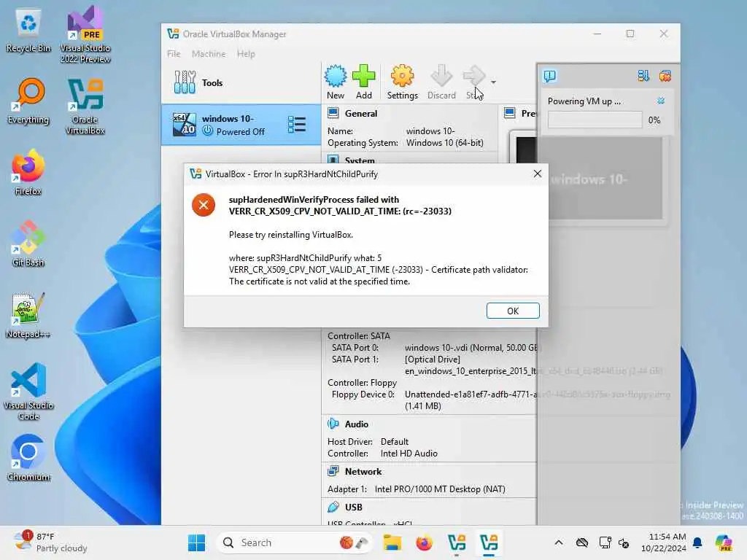The height and width of the screenshot is (560, 747).
Task: Click the Network section header
Action: click(x=363, y=472)
